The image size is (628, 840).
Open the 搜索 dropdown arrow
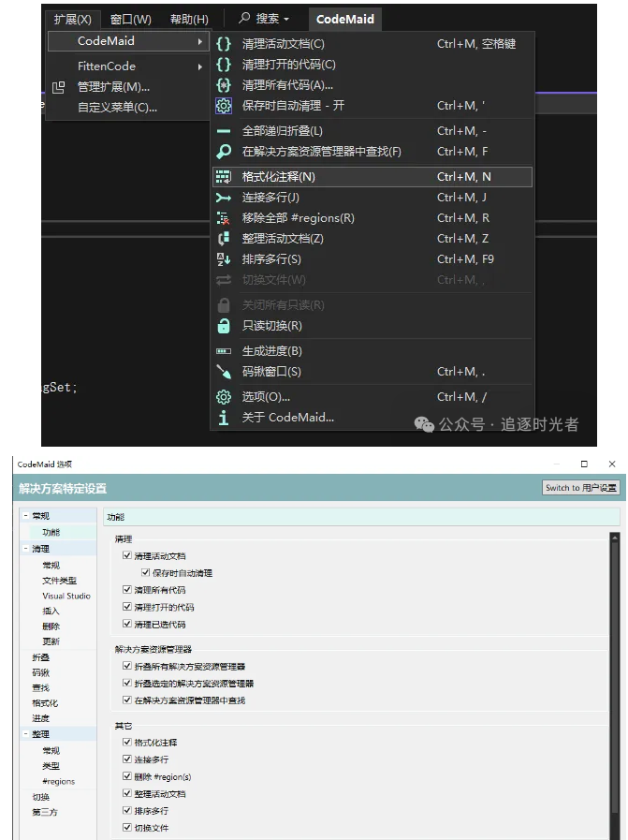[x=286, y=20]
